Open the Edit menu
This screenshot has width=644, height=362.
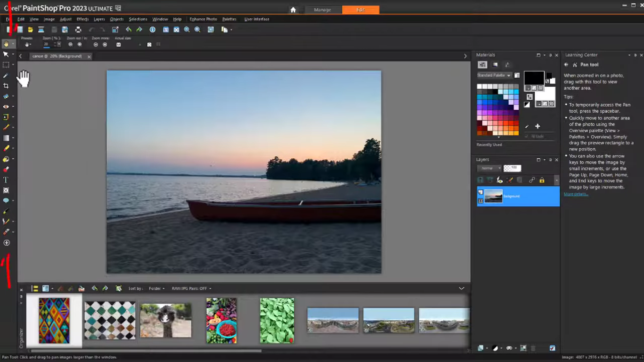pos(21,19)
